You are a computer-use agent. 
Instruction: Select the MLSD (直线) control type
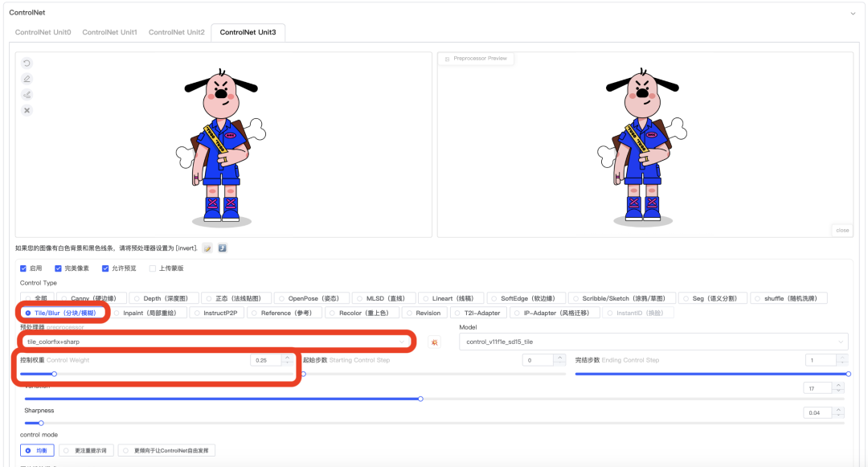point(383,298)
